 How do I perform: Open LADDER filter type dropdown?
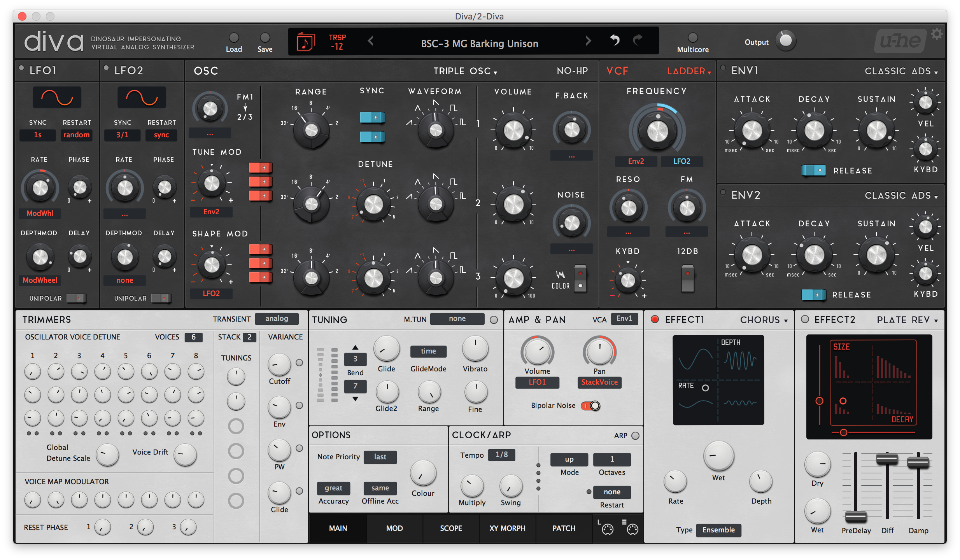(x=689, y=71)
